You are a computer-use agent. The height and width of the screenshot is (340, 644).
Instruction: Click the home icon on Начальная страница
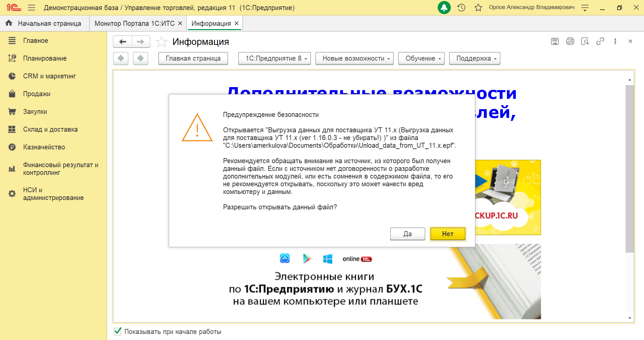[9, 23]
